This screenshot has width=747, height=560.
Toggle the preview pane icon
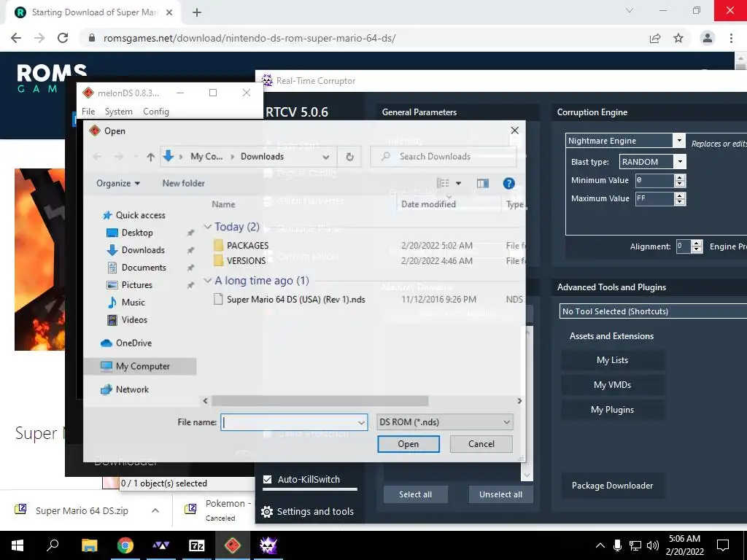[483, 183]
